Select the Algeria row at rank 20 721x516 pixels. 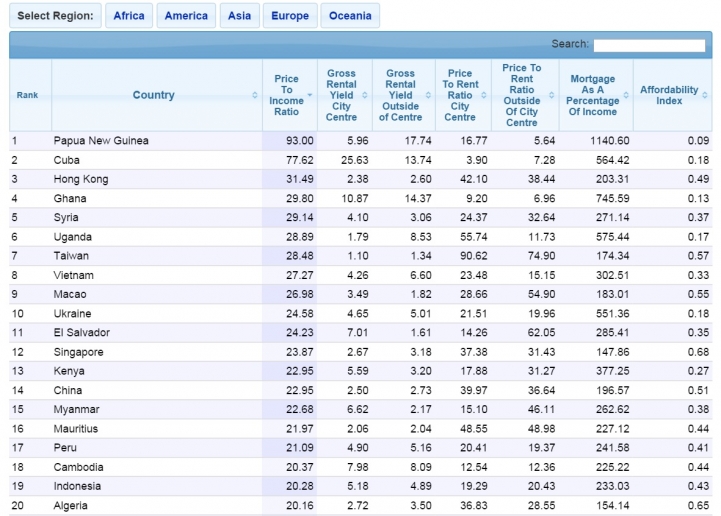tap(360, 505)
